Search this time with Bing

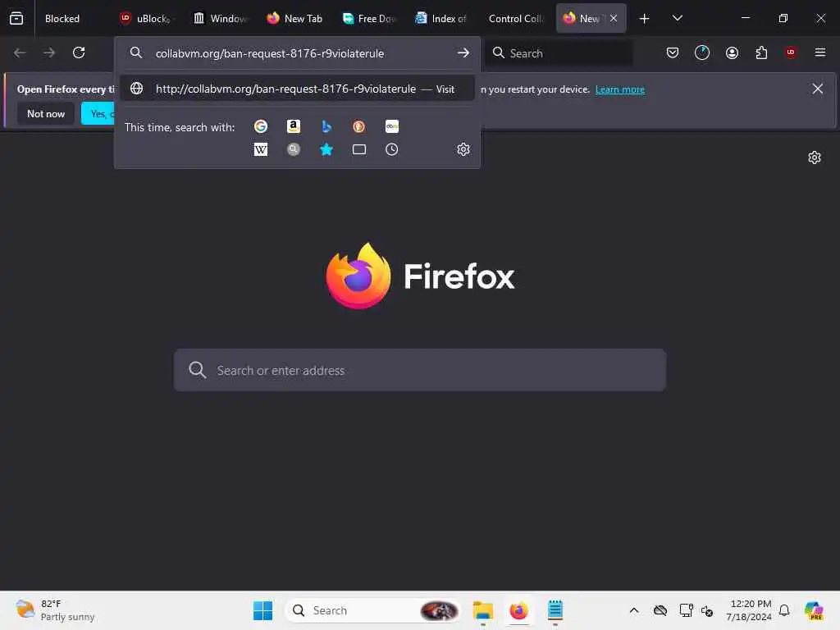(326, 126)
